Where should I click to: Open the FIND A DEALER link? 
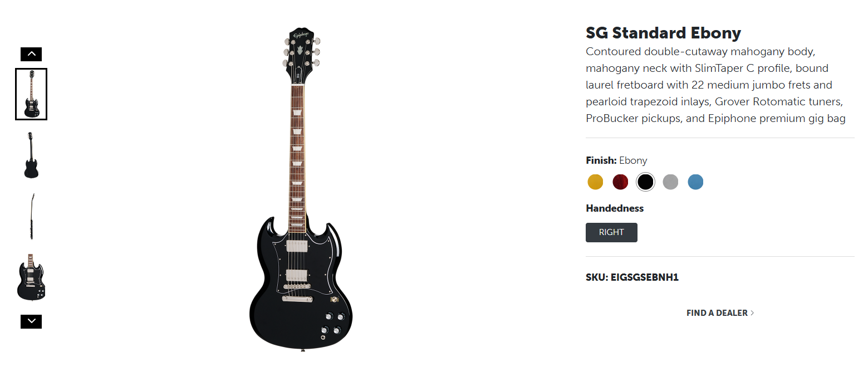click(717, 313)
